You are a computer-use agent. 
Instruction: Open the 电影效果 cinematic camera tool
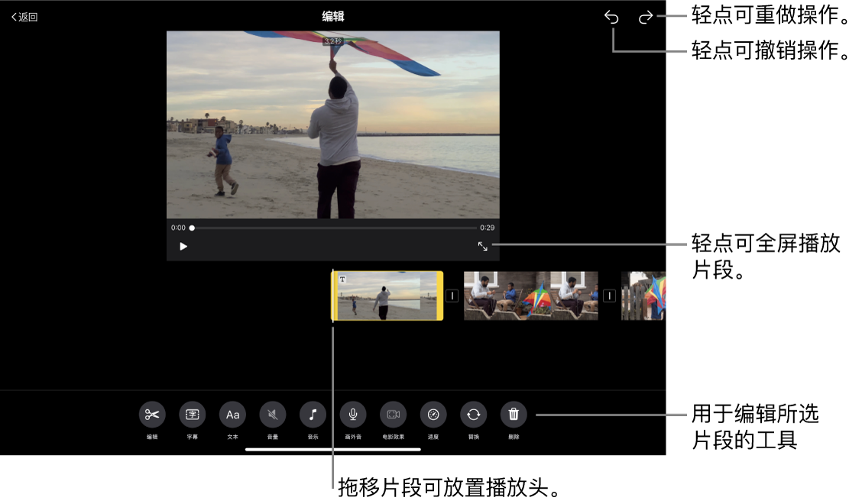(x=393, y=415)
